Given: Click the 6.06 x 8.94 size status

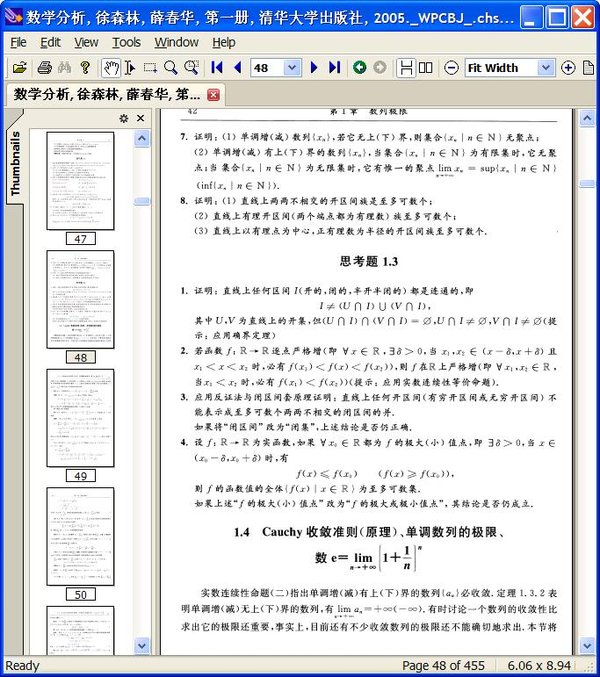Looking at the screenshot, I should pyautogui.click(x=539, y=665).
